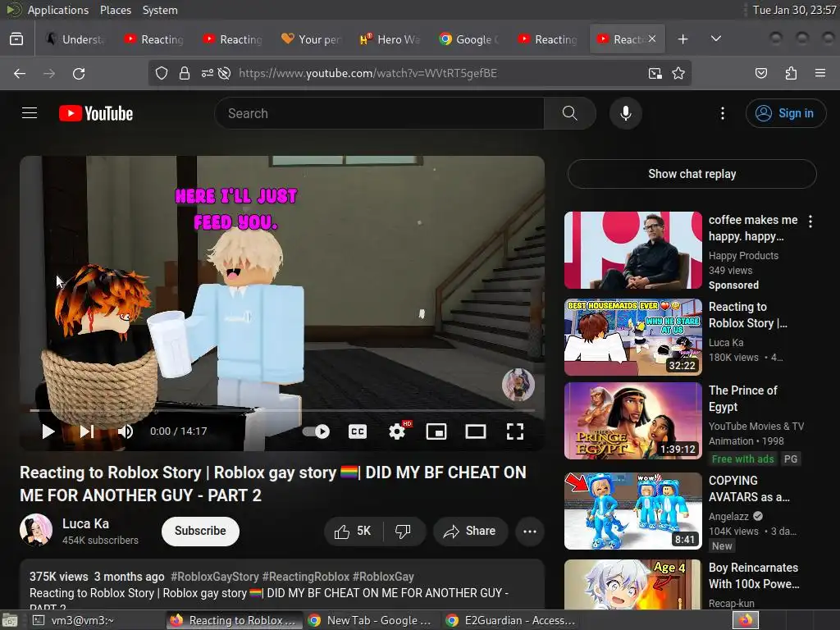View site security padlock info
840x630 pixels.
(185, 73)
